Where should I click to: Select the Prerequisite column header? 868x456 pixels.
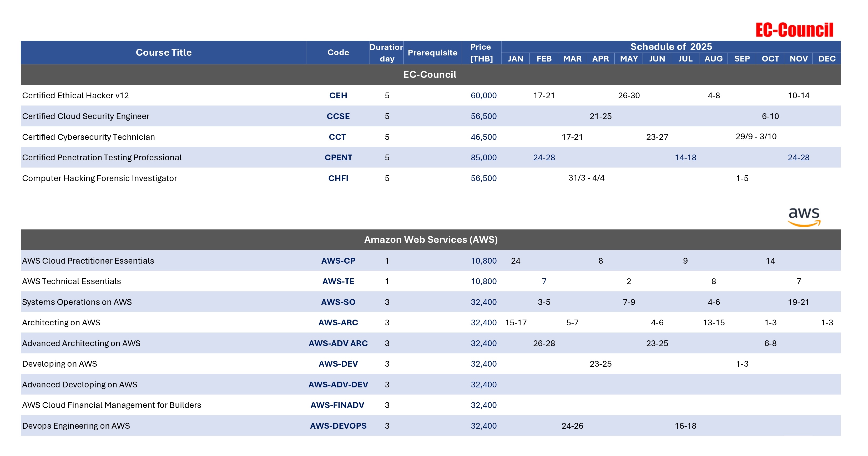(432, 53)
